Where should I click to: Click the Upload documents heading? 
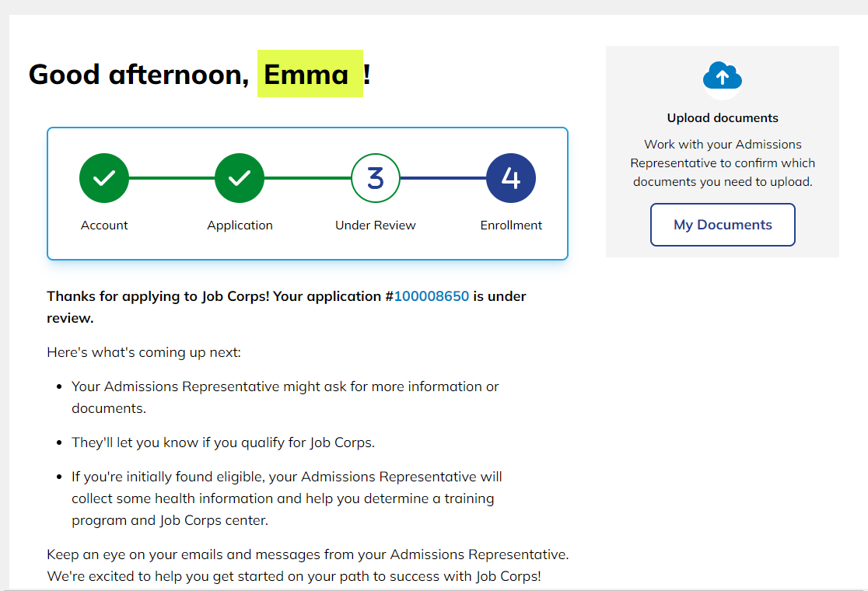pos(723,118)
